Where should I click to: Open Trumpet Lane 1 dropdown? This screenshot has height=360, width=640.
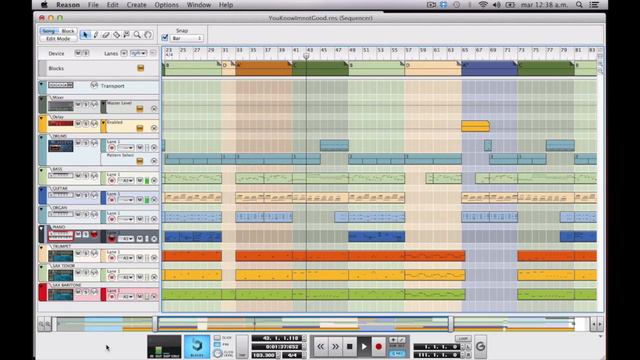(x=126, y=258)
